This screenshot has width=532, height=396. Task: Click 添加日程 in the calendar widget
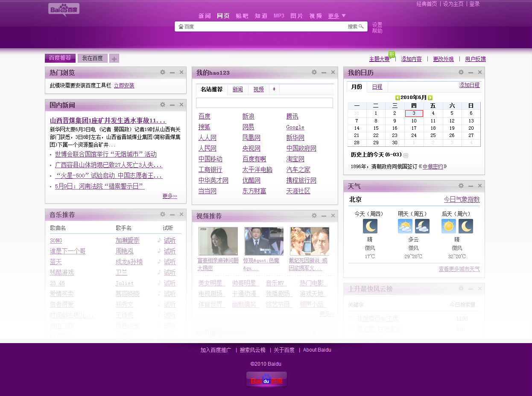pyautogui.click(x=469, y=85)
